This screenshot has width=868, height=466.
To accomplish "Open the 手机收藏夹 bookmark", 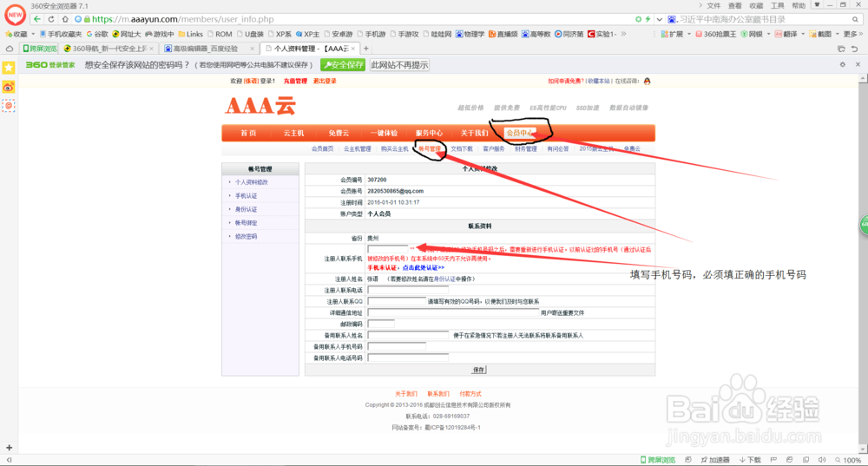I will pyautogui.click(x=61, y=35).
